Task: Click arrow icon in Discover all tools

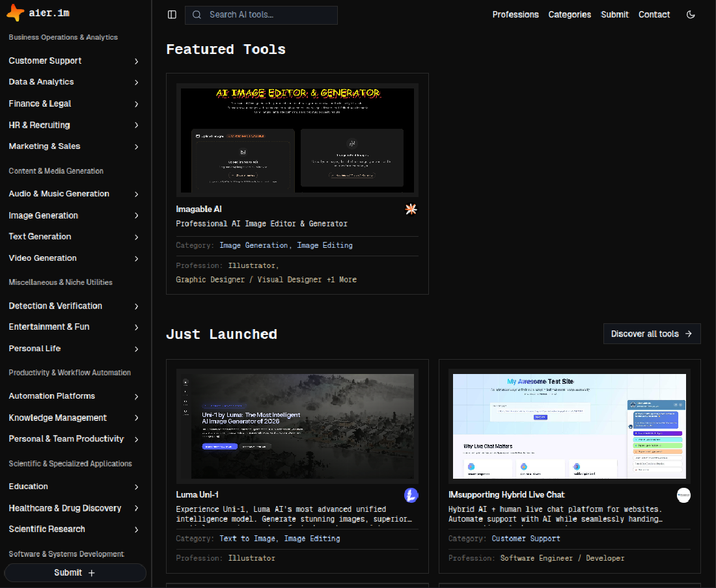Action: (689, 334)
